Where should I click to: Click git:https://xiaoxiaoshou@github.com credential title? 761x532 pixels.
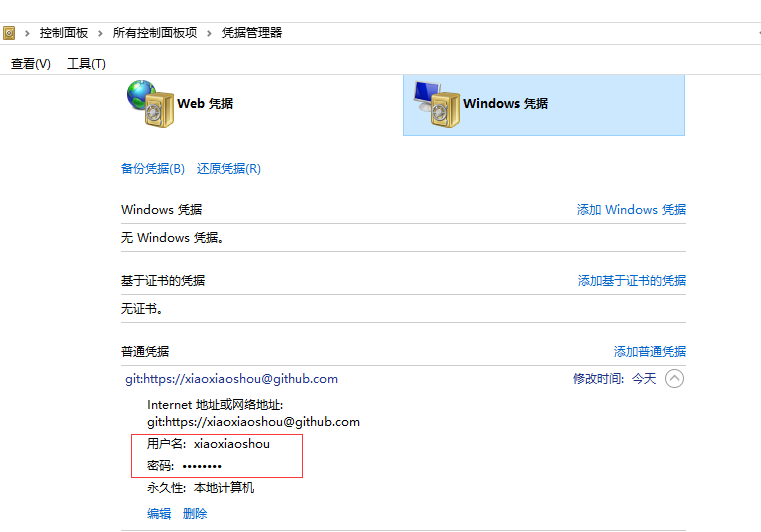click(232, 379)
